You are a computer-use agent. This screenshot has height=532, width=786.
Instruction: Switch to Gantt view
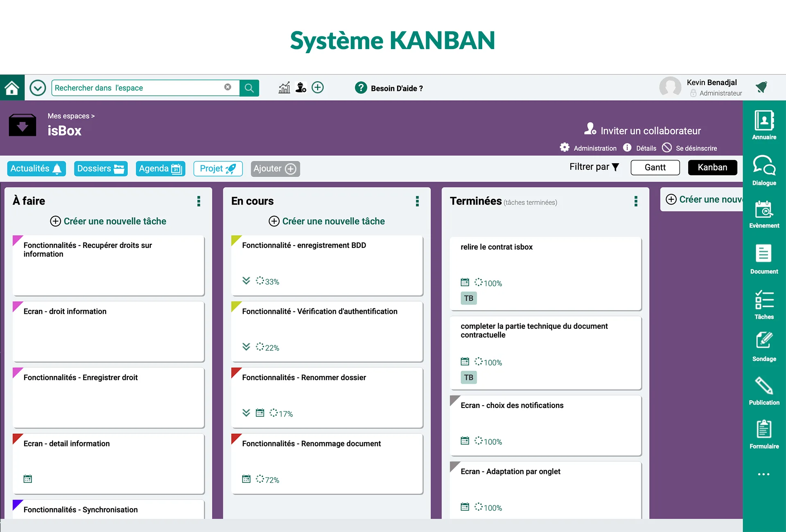(x=655, y=167)
